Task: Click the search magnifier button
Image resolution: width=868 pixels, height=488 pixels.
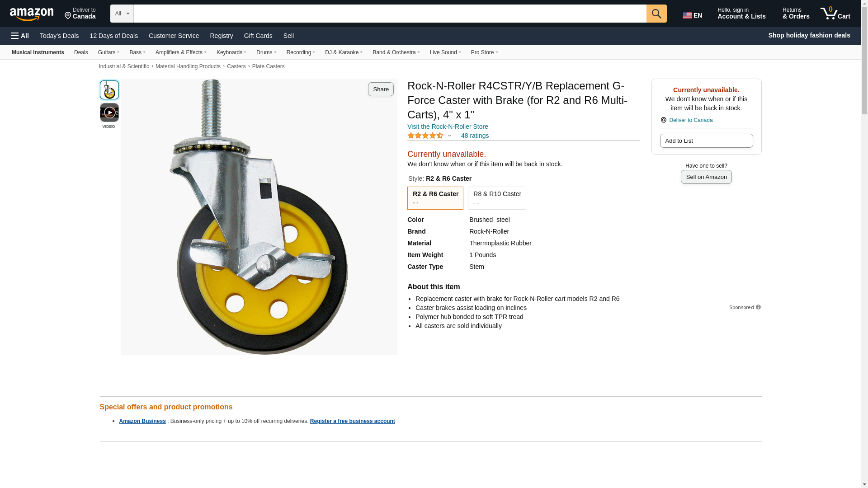Action: pyautogui.click(x=656, y=14)
